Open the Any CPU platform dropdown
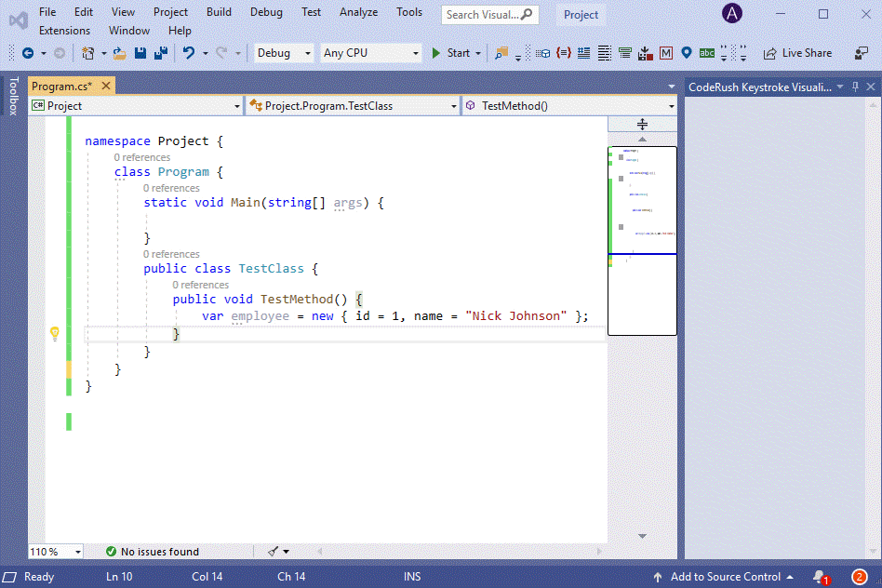The image size is (882, 588). [x=370, y=53]
